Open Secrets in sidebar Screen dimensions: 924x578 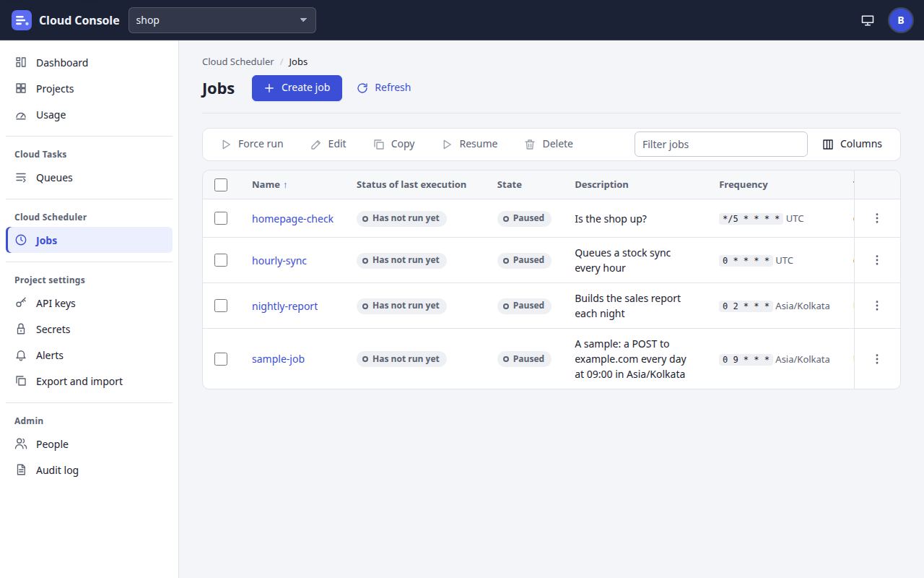(89, 329)
